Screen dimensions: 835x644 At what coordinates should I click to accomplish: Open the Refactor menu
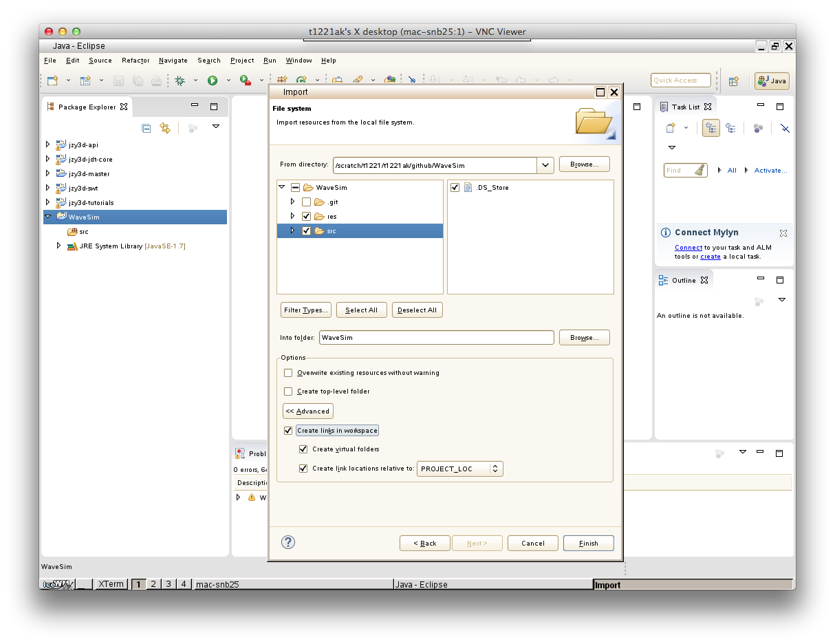(135, 61)
